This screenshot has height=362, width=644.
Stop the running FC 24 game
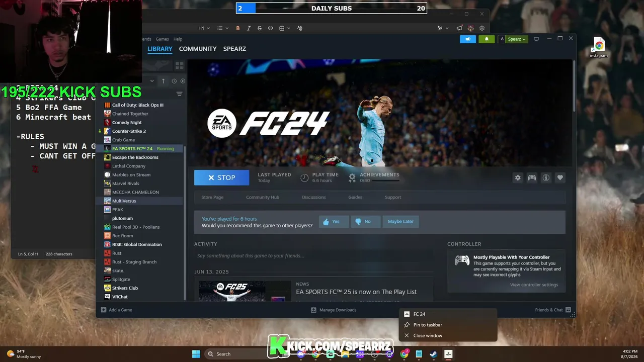point(221,177)
